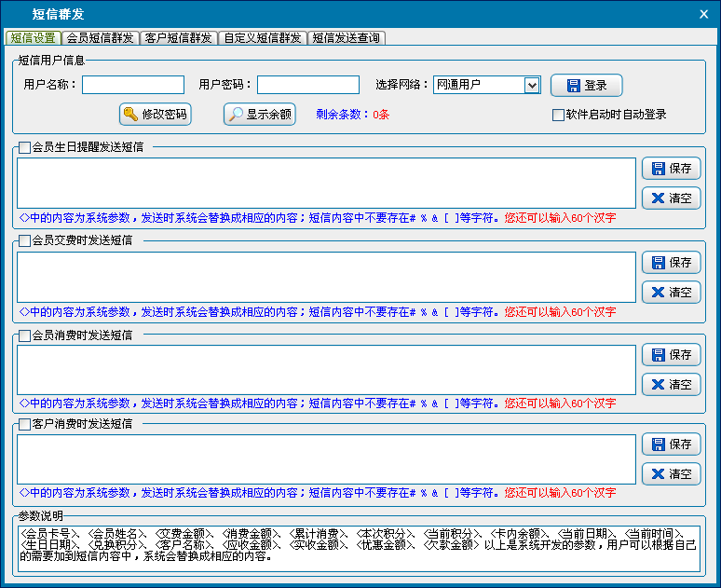Image resolution: width=721 pixels, height=588 pixels.
Task: Click the 修改密码 key icon button
Action: pos(156,115)
